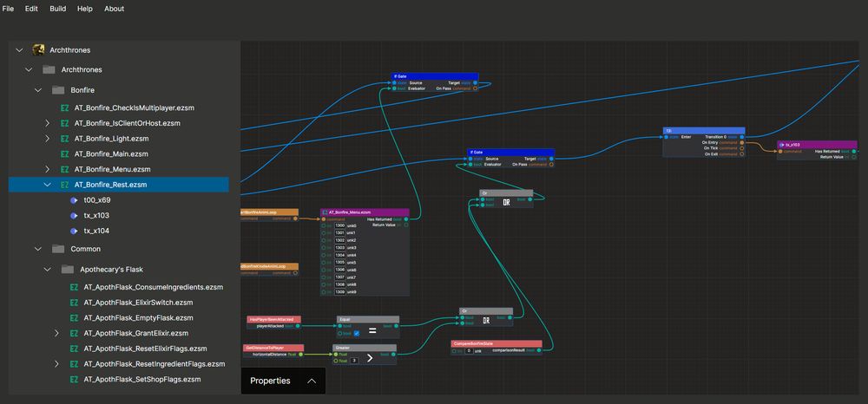Click unk value field 0 in CompareBonfireState node
868x404 pixels.
pyautogui.click(x=469, y=351)
